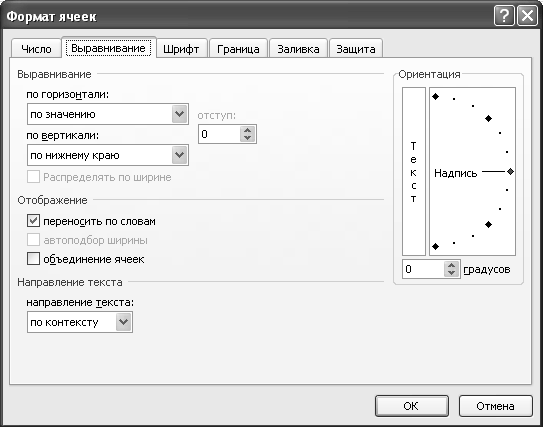543x427 pixels.
Task: Click the по контексту combo box text
Action: (64, 323)
